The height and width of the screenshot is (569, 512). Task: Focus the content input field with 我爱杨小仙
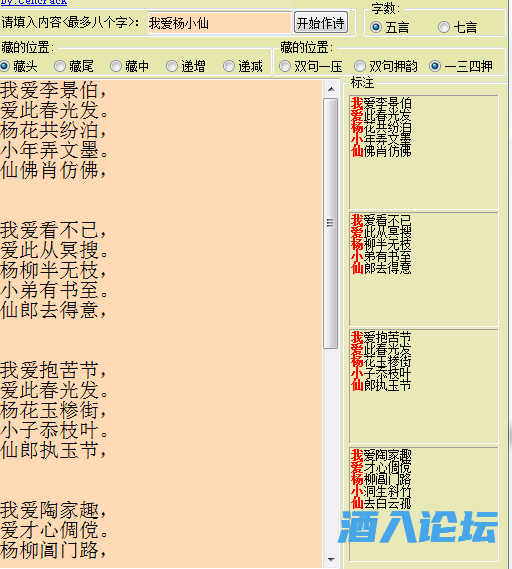tap(220, 23)
